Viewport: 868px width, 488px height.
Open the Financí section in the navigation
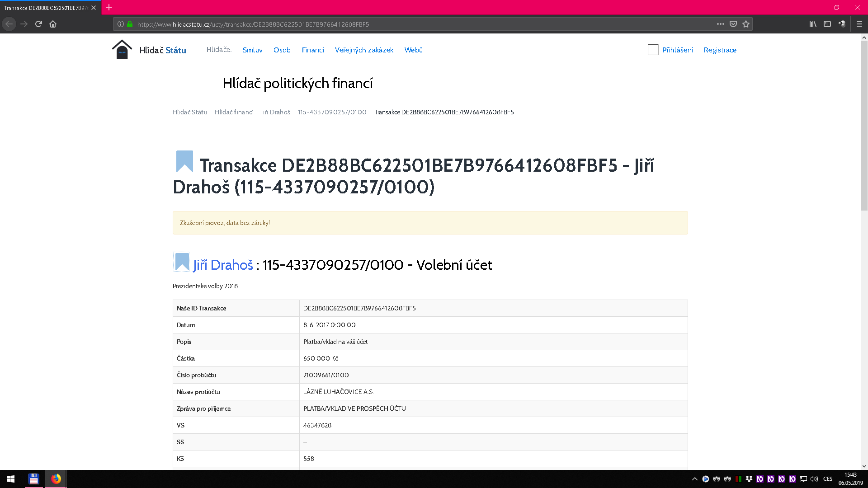click(x=313, y=50)
